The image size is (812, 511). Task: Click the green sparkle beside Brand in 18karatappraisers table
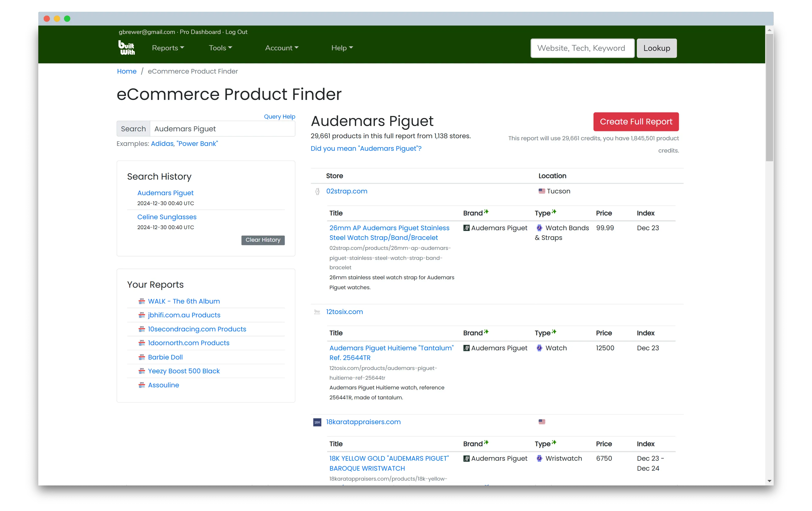[486, 442]
